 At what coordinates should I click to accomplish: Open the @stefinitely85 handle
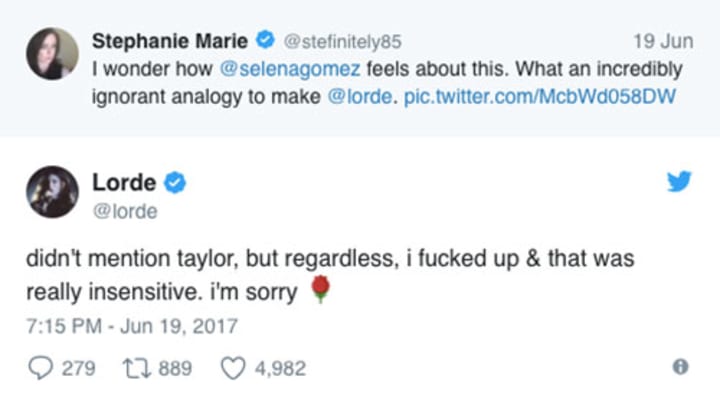point(336,42)
